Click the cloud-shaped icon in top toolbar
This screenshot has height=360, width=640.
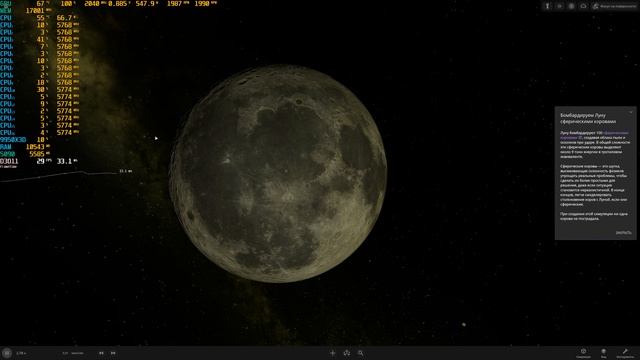[x=583, y=6]
